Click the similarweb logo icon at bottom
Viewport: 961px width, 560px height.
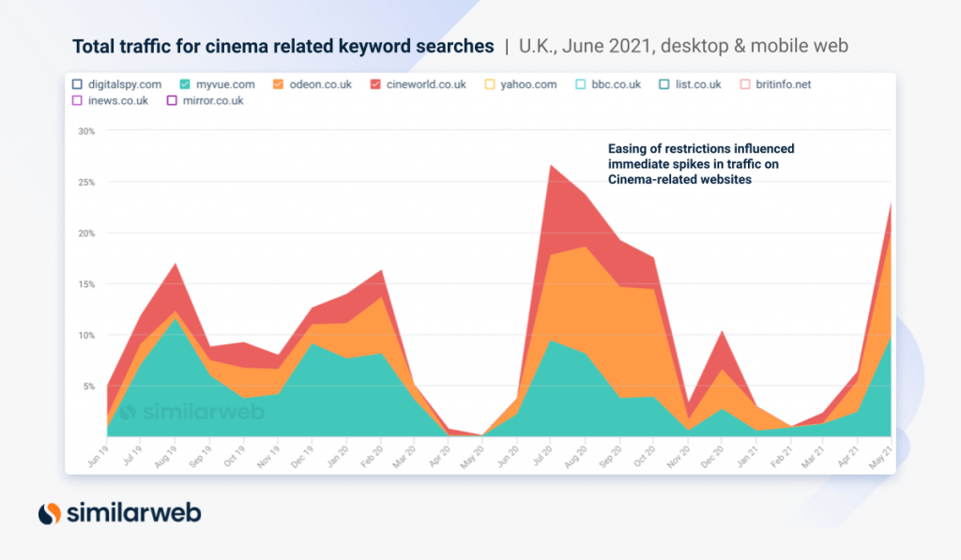click(50, 513)
